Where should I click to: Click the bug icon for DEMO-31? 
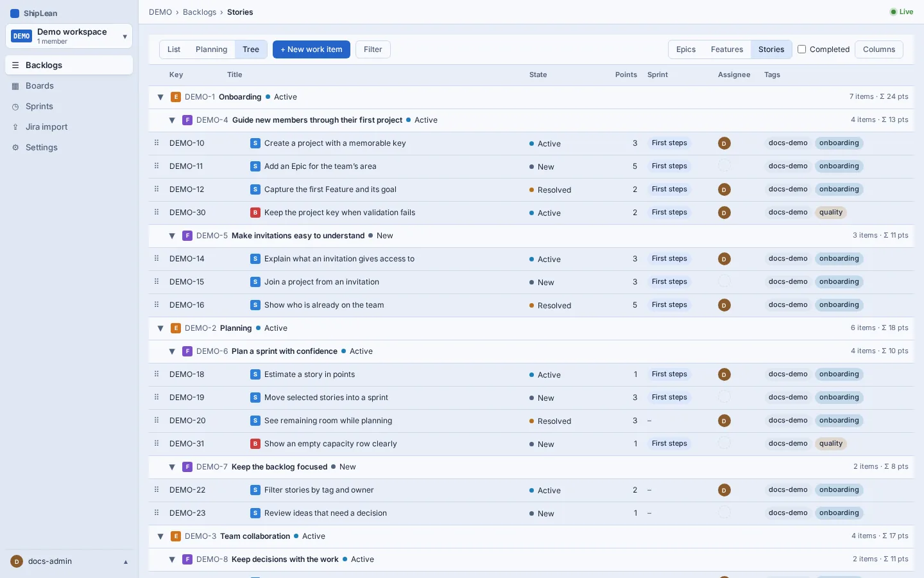pos(255,444)
